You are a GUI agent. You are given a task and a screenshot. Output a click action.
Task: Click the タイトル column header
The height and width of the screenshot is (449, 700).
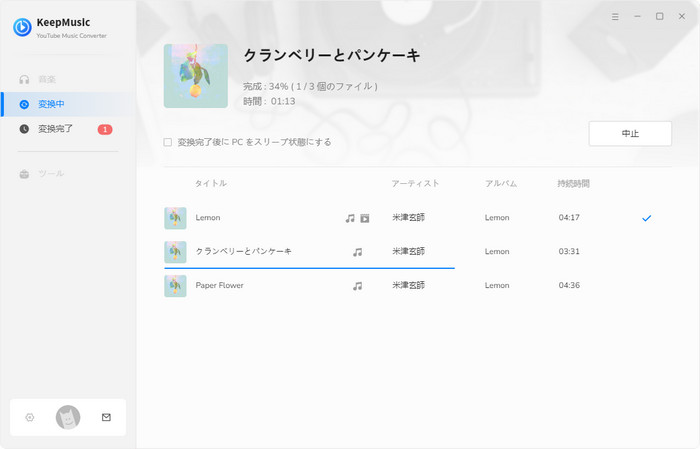click(x=211, y=183)
